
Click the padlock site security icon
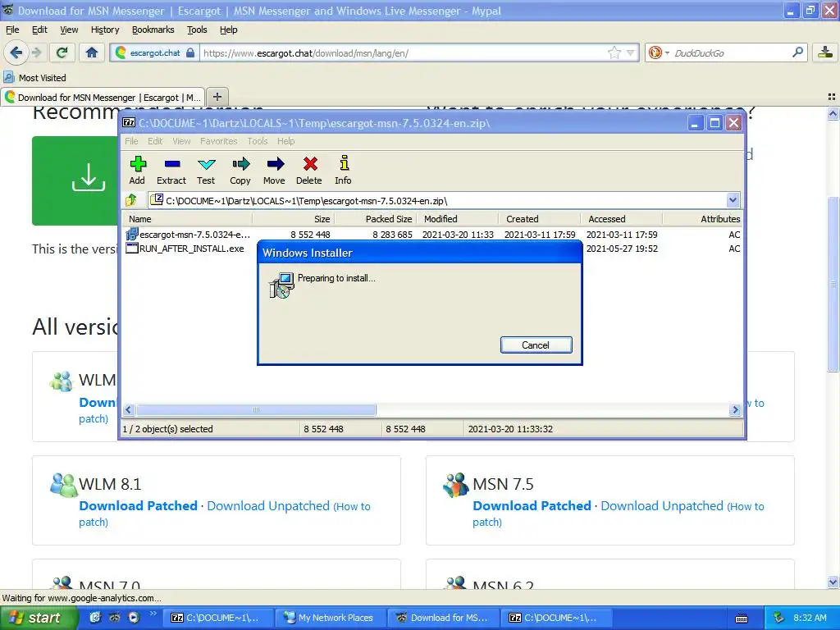pos(190,52)
